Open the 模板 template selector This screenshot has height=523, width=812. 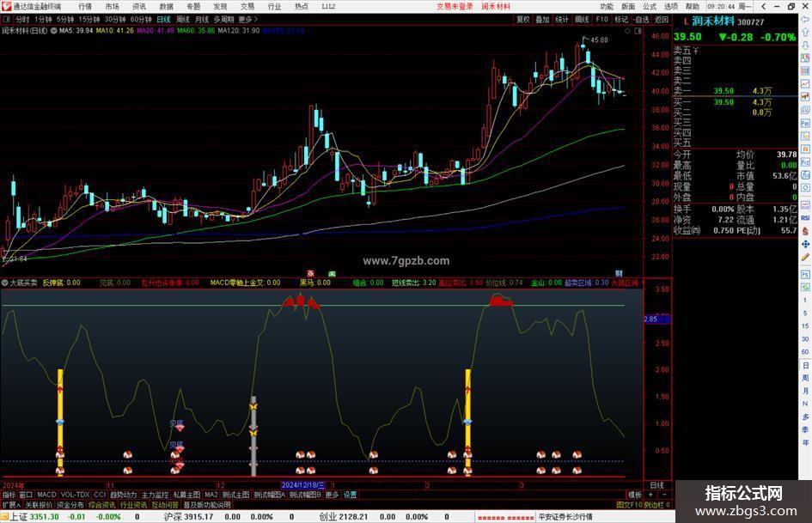(x=635, y=495)
